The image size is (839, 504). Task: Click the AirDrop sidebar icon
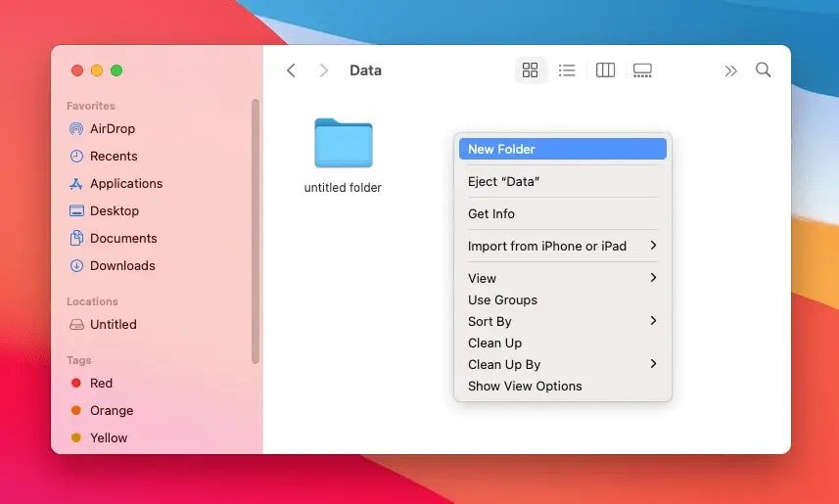[76, 128]
